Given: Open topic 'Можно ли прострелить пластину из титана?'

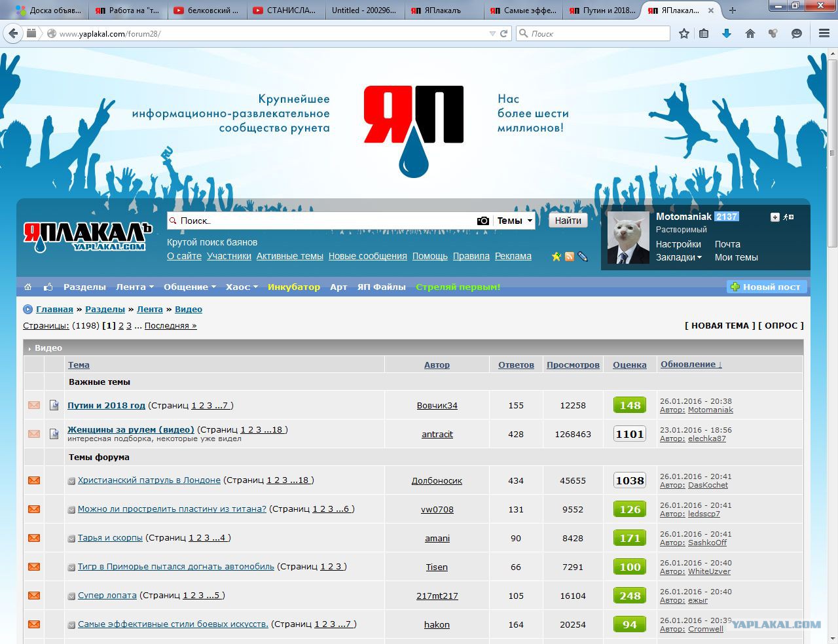Looking at the screenshot, I should pos(172,509).
